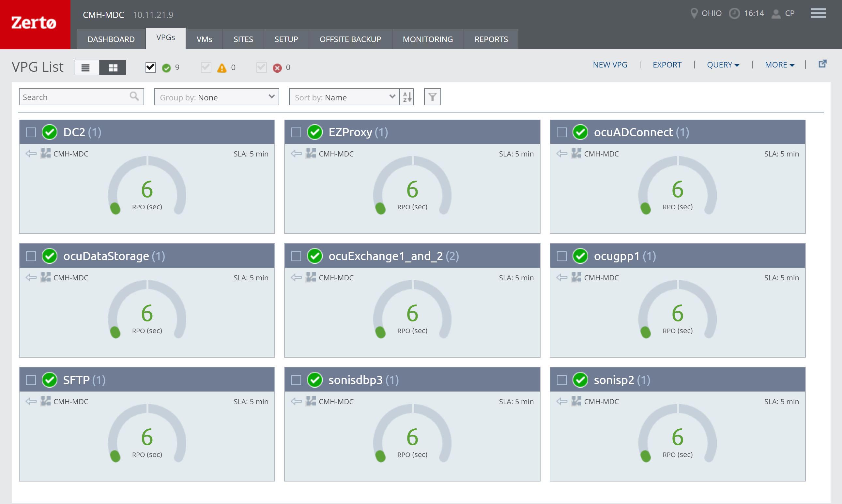Tick the SFTP VPG checkbox

[31, 380]
